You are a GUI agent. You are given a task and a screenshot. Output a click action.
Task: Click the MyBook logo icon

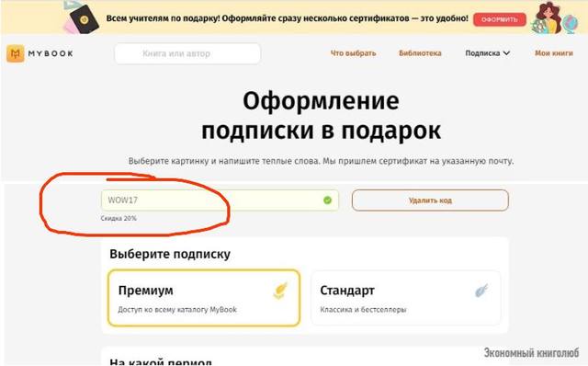[16, 53]
